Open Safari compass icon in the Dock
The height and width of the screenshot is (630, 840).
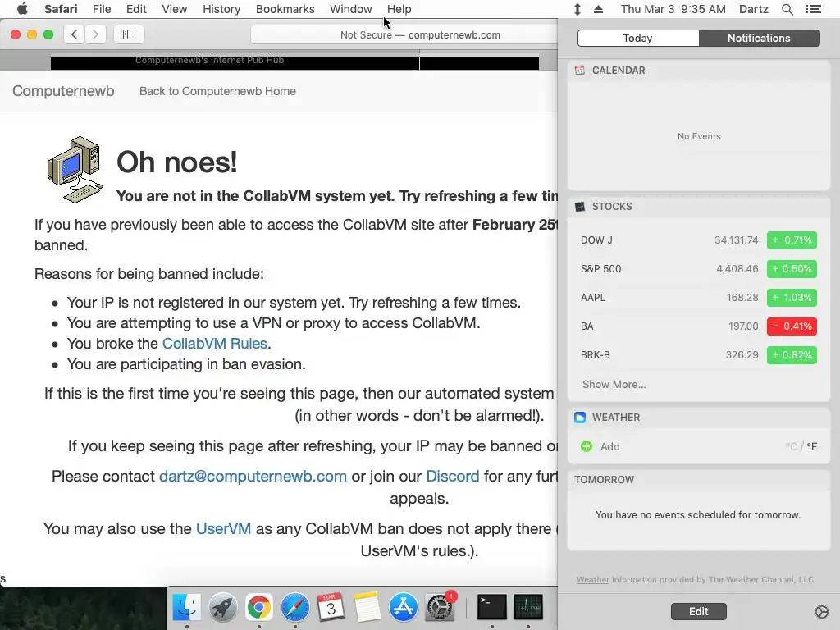pos(295,607)
